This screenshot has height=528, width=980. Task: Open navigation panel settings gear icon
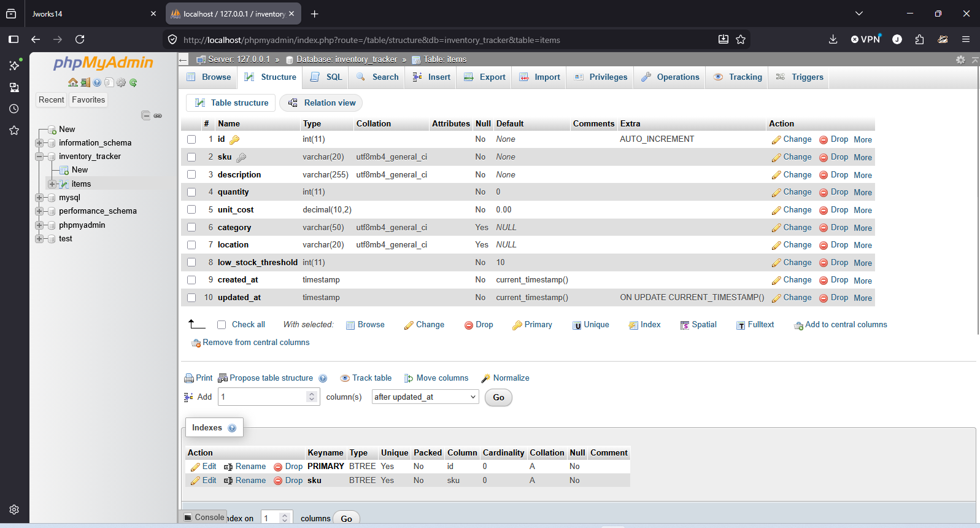[121, 82]
